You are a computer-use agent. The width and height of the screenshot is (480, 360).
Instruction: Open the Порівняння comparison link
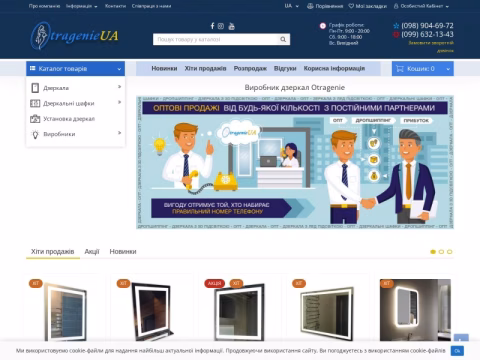pos(325,6)
